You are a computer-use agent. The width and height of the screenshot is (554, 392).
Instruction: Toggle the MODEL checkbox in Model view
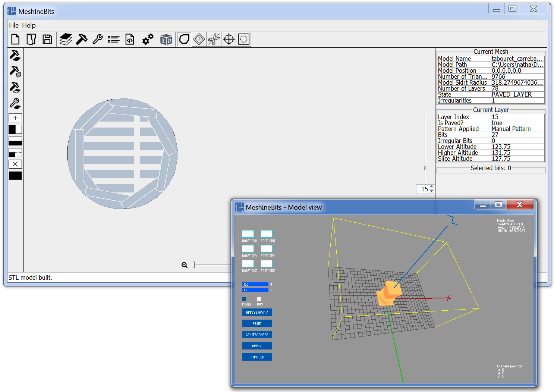click(x=244, y=299)
